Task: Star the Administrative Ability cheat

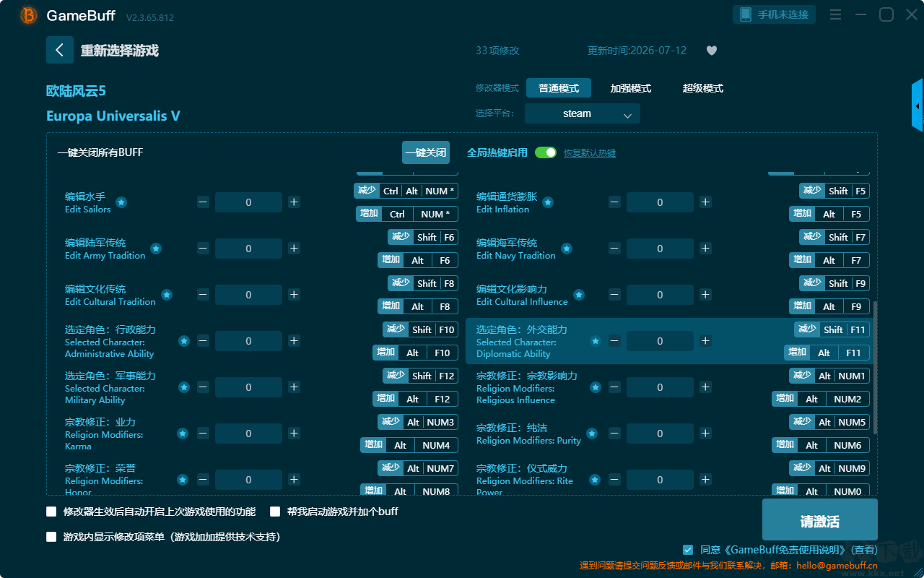Action: 184,341
